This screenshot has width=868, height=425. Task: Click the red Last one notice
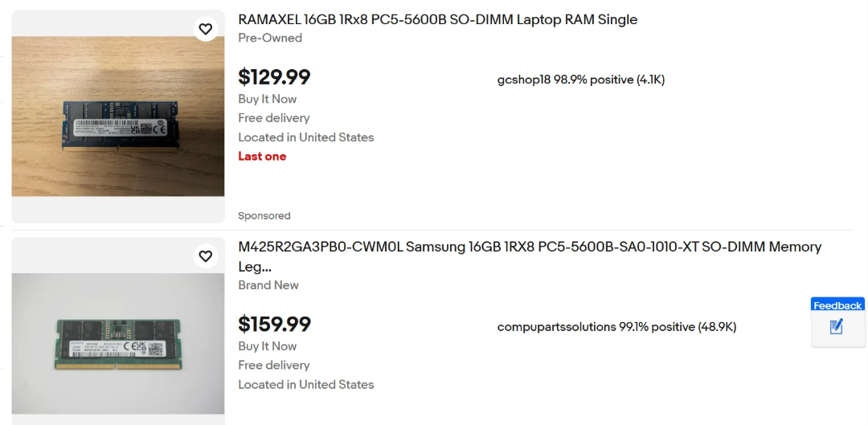pos(262,156)
